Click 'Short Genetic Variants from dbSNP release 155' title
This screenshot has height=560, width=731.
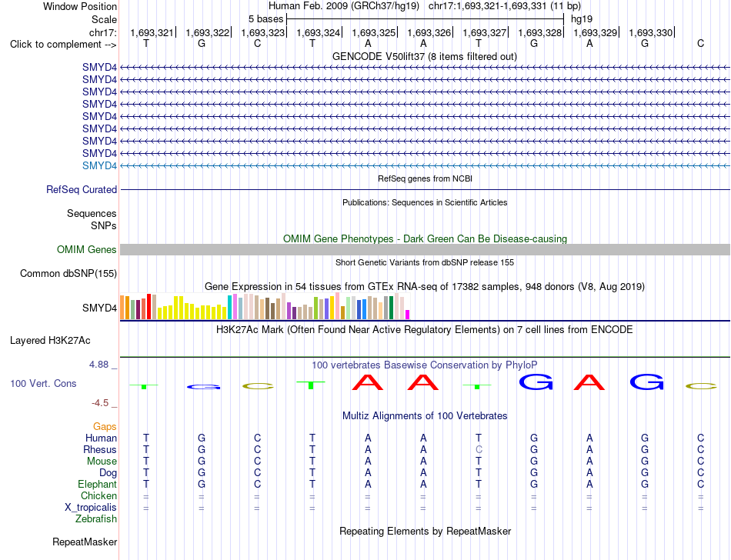point(425,262)
